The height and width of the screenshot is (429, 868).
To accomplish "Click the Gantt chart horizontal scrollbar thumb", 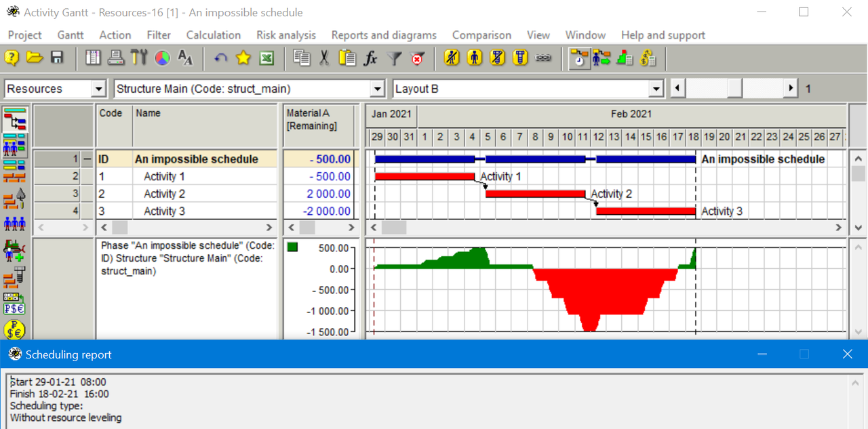I will [394, 228].
